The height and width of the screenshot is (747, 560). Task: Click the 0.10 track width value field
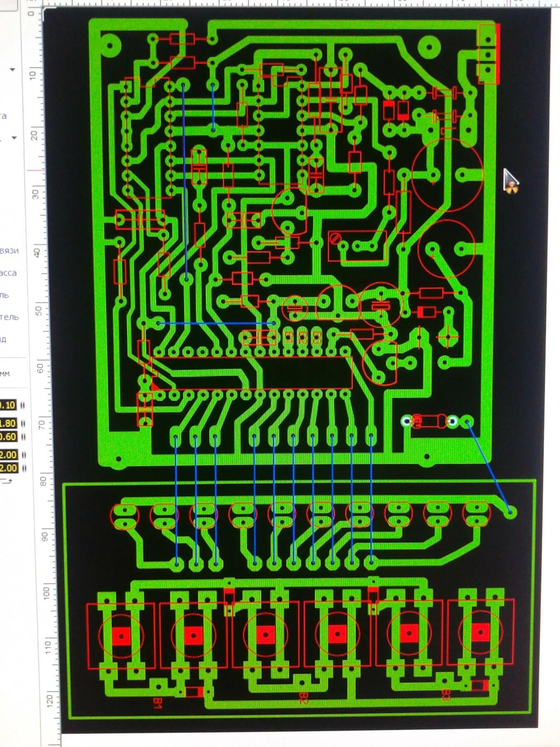coord(7,405)
